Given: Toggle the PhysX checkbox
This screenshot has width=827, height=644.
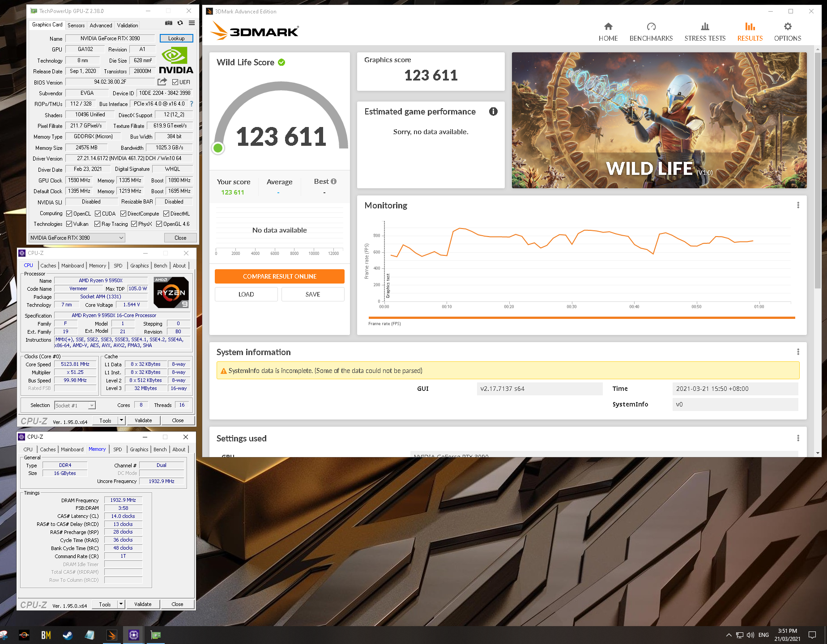Looking at the screenshot, I should [x=134, y=224].
